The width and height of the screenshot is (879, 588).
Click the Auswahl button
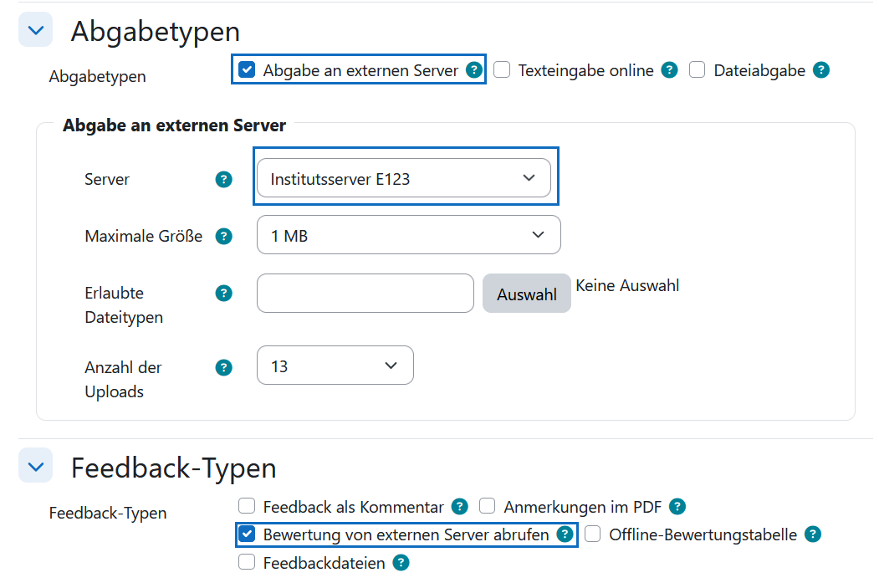point(527,294)
